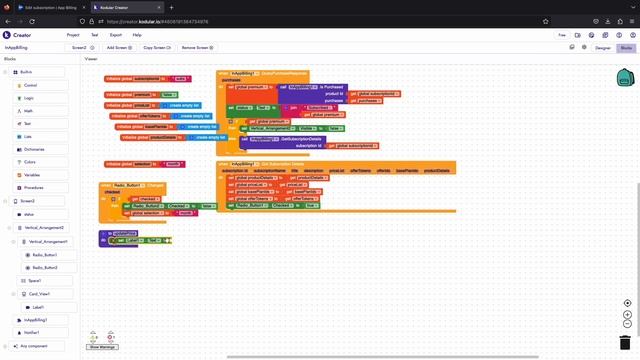
Task: Switch to the Blocks view
Action: (x=626, y=48)
